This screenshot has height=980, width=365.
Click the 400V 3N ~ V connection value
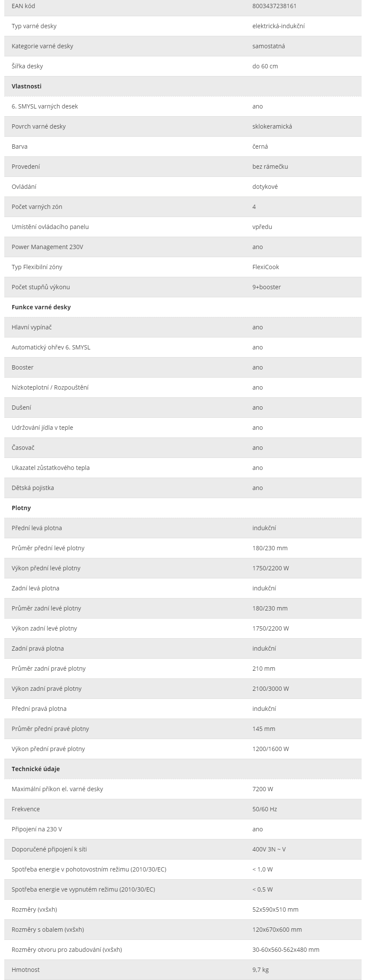(x=269, y=849)
